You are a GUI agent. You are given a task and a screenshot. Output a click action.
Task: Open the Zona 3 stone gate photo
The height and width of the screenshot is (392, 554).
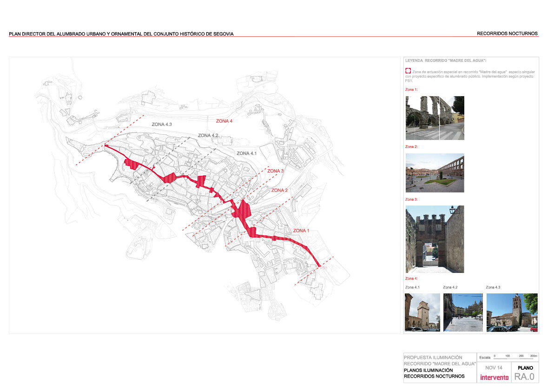[x=435, y=239]
